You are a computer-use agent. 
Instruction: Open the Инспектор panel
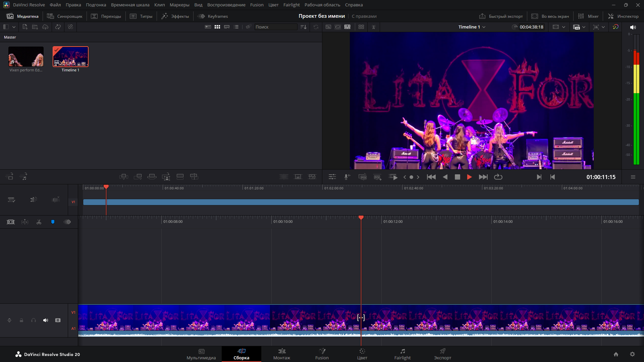tap(623, 16)
